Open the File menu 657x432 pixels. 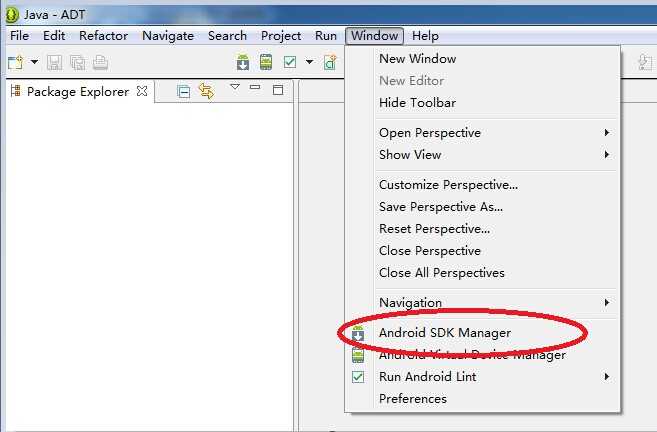pyautogui.click(x=19, y=36)
